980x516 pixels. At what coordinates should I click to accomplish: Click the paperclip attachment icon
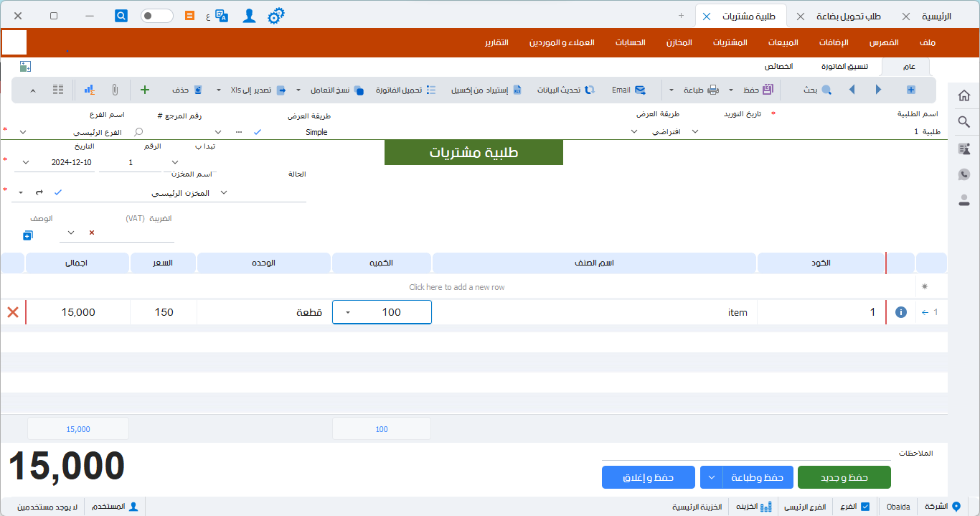point(115,90)
